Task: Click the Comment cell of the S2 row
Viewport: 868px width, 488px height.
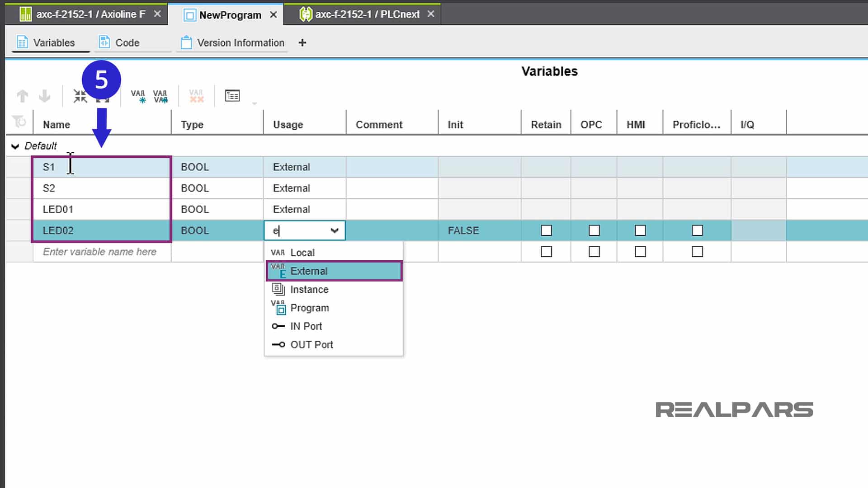Action: click(x=392, y=188)
